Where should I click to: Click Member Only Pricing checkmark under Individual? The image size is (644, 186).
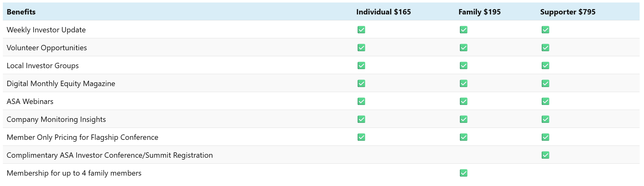click(x=361, y=137)
